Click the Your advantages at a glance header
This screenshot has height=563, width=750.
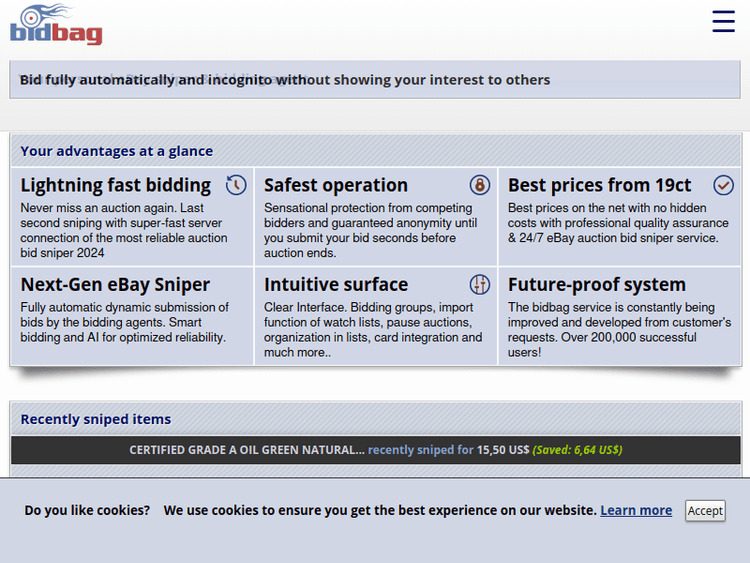(x=116, y=151)
